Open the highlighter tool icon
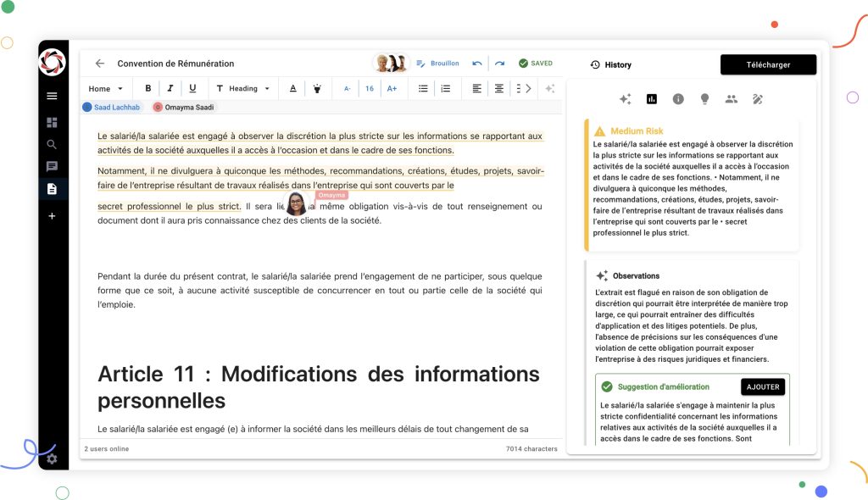The width and height of the screenshot is (868, 500). coord(317,88)
